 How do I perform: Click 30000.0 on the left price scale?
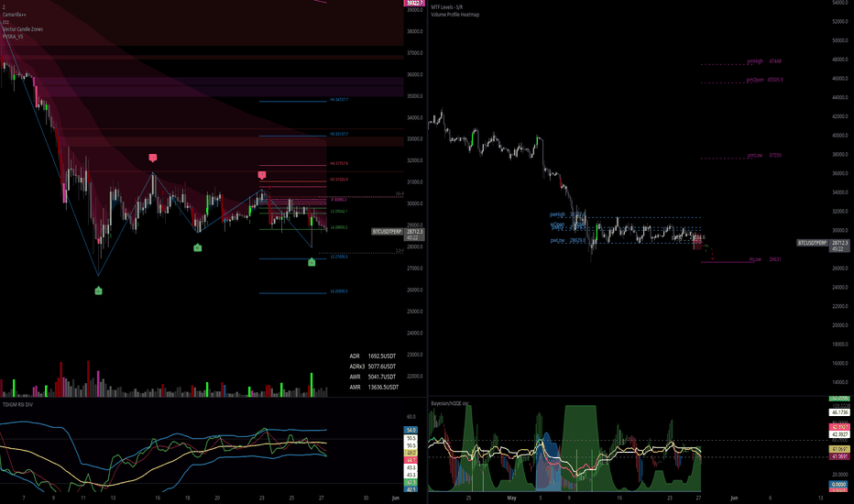(x=415, y=203)
